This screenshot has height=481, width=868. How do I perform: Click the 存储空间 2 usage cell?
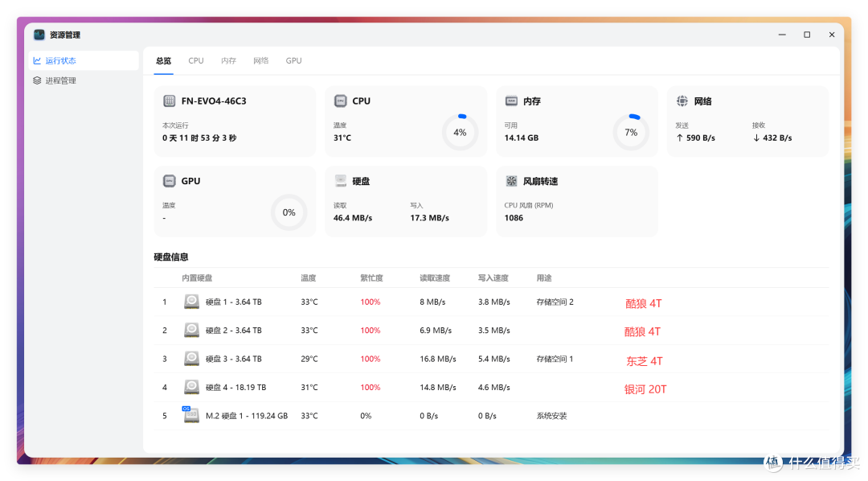[x=555, y=302]
